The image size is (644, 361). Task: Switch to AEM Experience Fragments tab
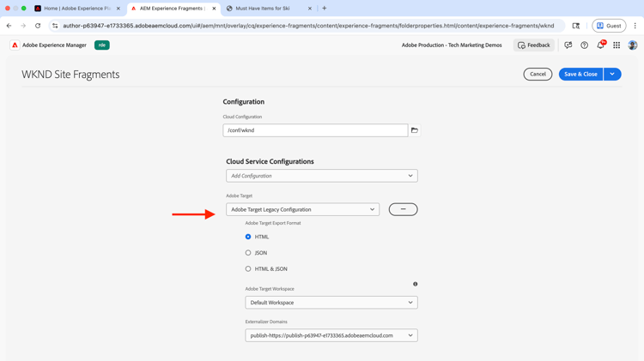click(173, 9)
